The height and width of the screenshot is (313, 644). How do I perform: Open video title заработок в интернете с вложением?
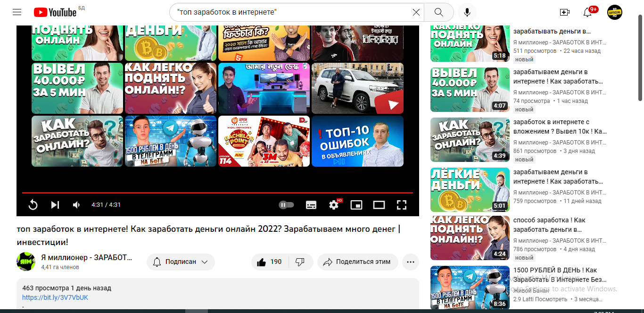tap(560, 127)
